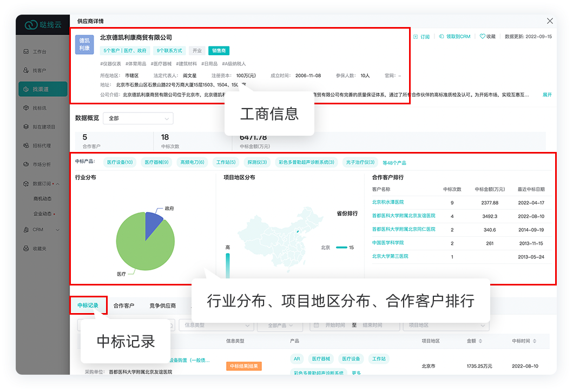
Task: Open 中国医学科学院 customer link
Action: click(x=388, y=243)
